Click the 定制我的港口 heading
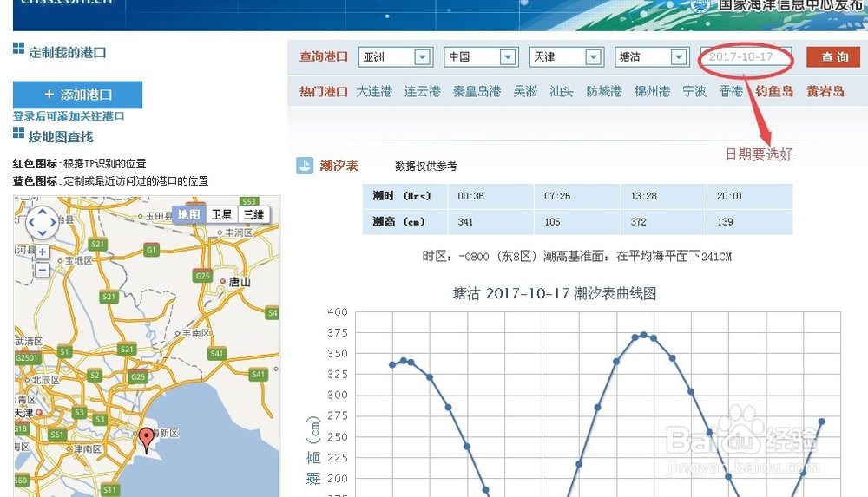 pyautogui.click(x=68, y=53)
